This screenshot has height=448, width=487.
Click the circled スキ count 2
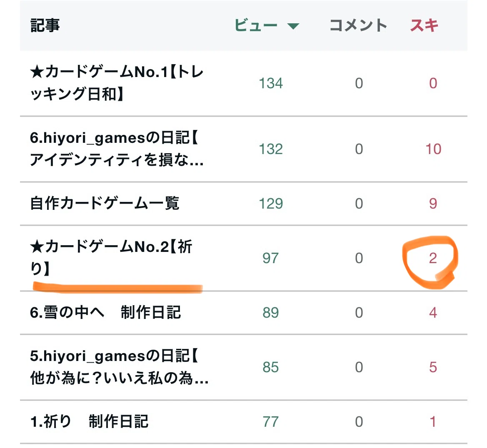pyautogui.click(x=433, y=258)
